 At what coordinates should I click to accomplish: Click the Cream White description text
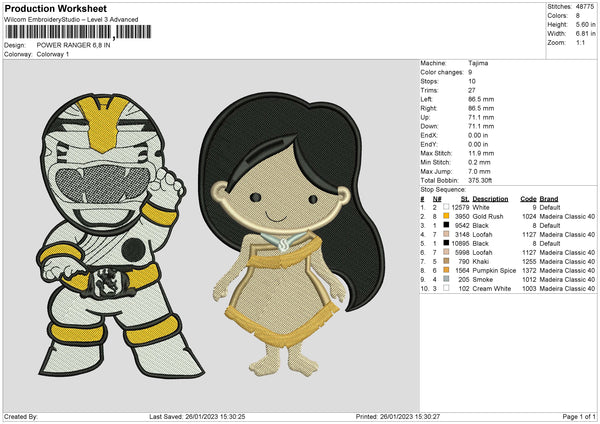pos(492,288)
